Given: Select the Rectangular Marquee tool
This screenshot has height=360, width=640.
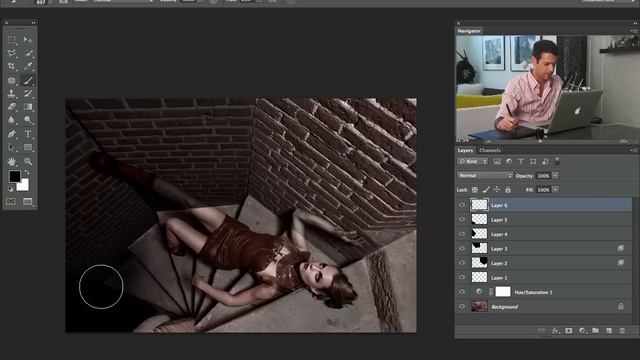Looking at the screenshot, I should (x=11, y=40).
